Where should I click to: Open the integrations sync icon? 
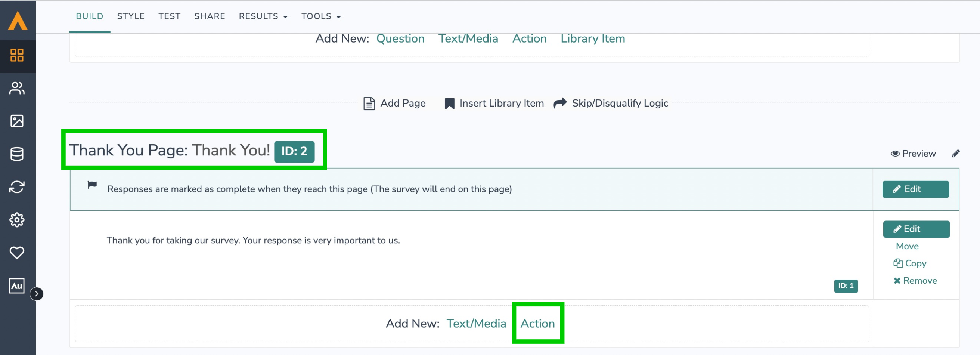(x=17, y=186)
